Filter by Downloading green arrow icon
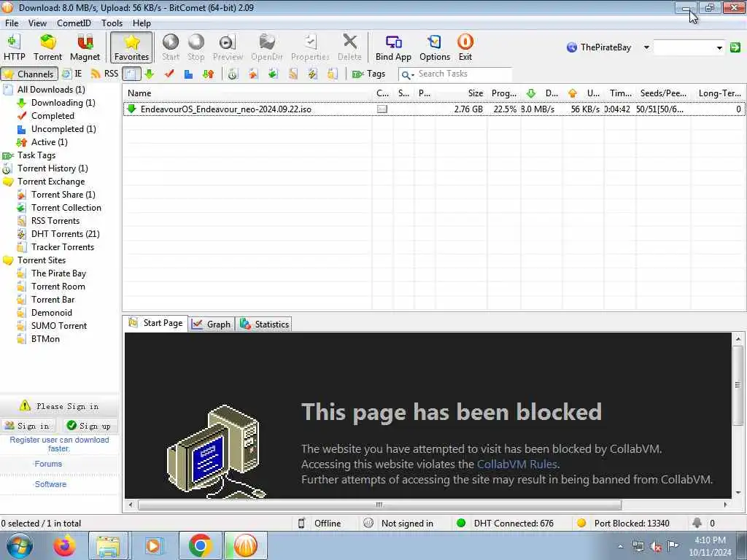The image size is (747, 560). point(150,74)
